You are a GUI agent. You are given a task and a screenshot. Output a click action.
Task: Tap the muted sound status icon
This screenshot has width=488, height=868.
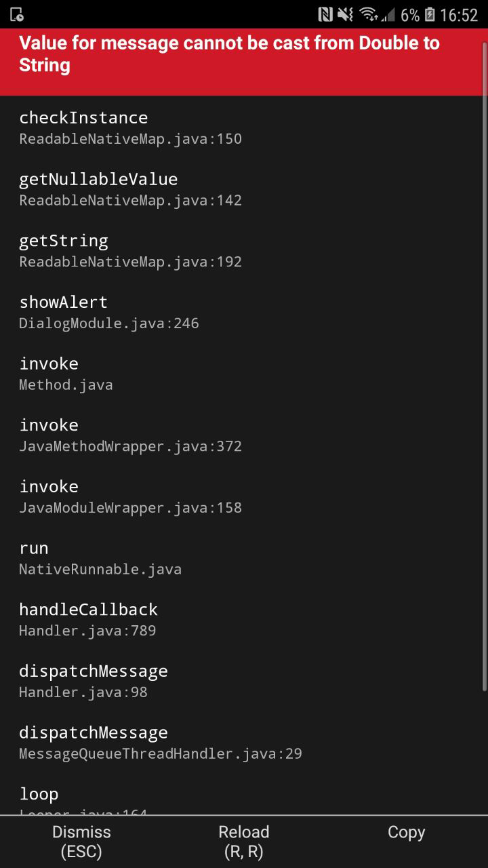[x=345, y=14]
